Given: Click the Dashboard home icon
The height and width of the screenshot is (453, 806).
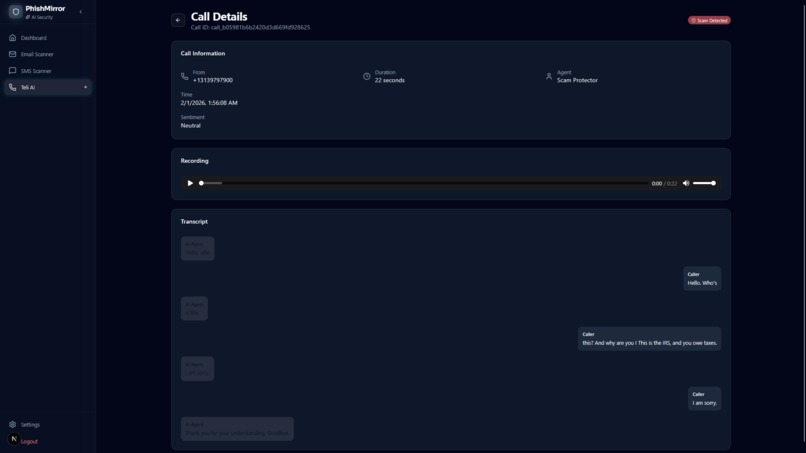Looking at the screenshot, I should pos(12,38).
